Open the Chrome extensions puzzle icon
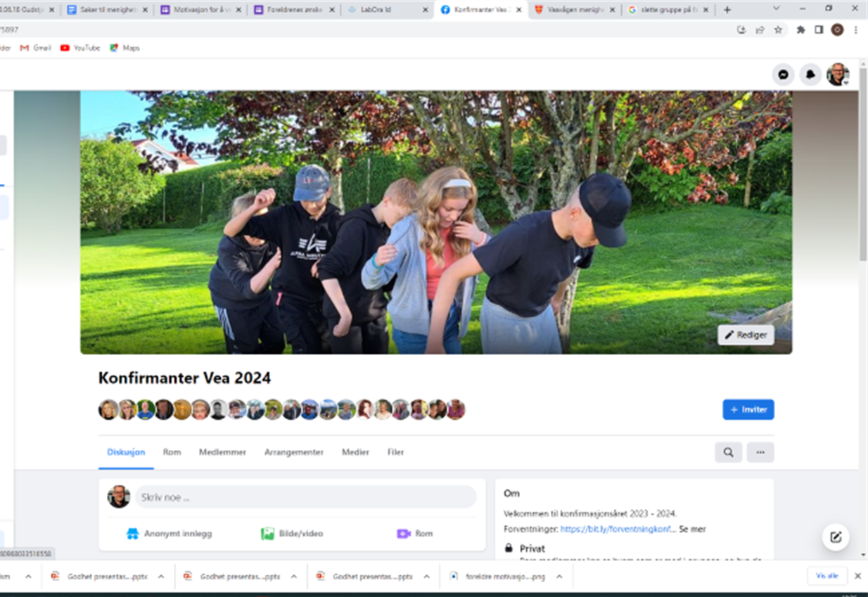Image resolution: width=868 pixels, height=597 pixels. tap(800, 30)
